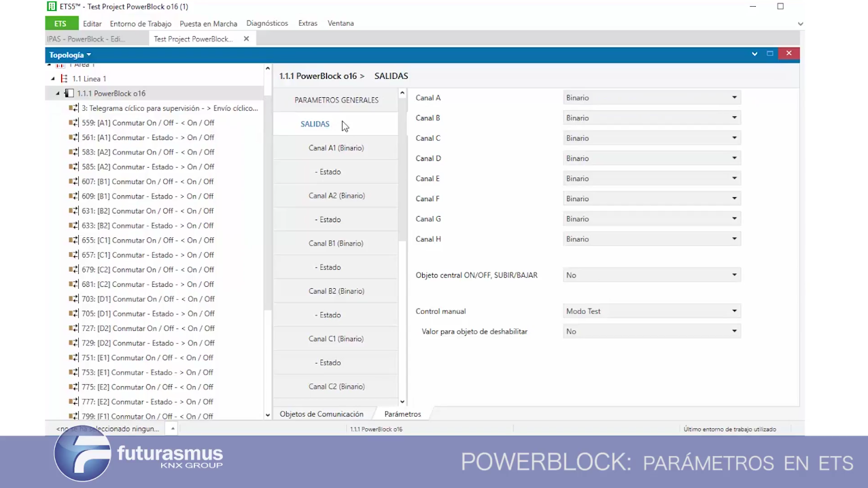The width and height of the screenshot is (868, 488).
Task: Collapse the 1.1.1 PowerBlock o16 tree node
Action: 58,94
